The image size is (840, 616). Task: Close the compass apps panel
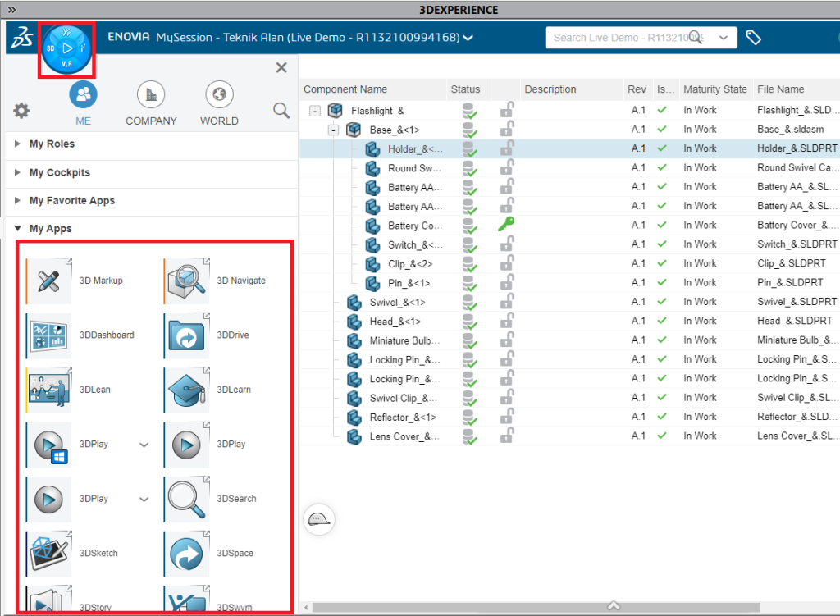coord(281,68)
